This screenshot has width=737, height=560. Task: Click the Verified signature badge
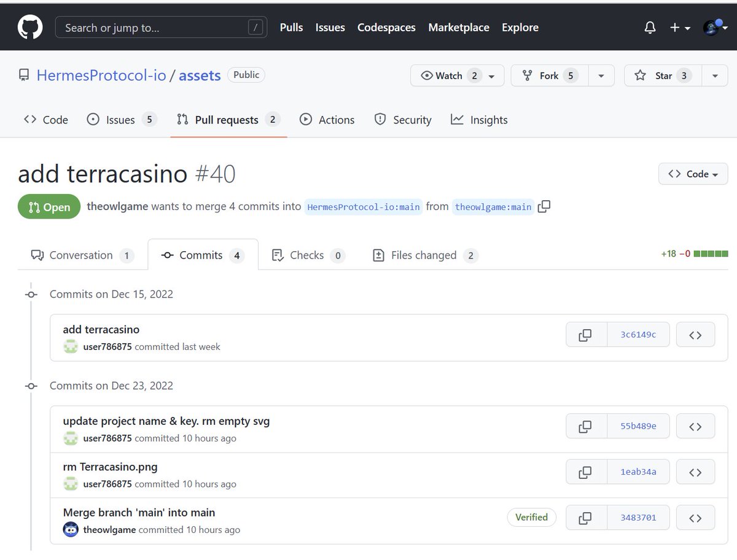pyautogui.click(x=531, y=517)
